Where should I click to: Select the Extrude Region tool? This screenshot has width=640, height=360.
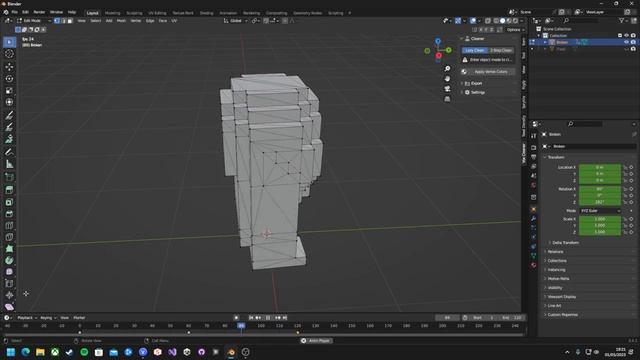(x=9, y=190)
